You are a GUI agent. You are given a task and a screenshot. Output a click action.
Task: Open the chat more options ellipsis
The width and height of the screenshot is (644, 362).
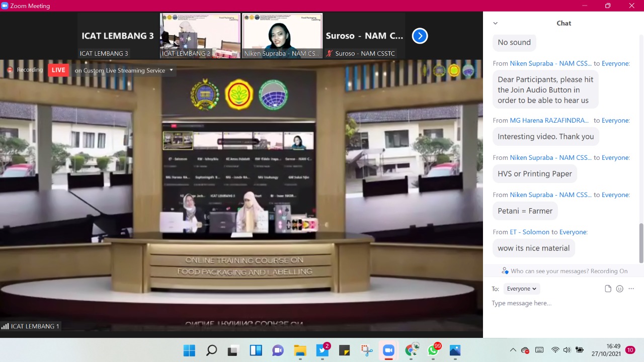pos(631,289)
